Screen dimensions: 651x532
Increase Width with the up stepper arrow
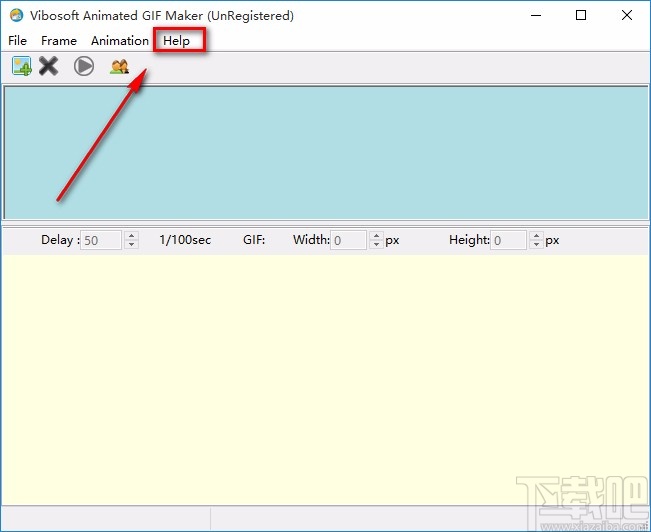tap(377, 236)
